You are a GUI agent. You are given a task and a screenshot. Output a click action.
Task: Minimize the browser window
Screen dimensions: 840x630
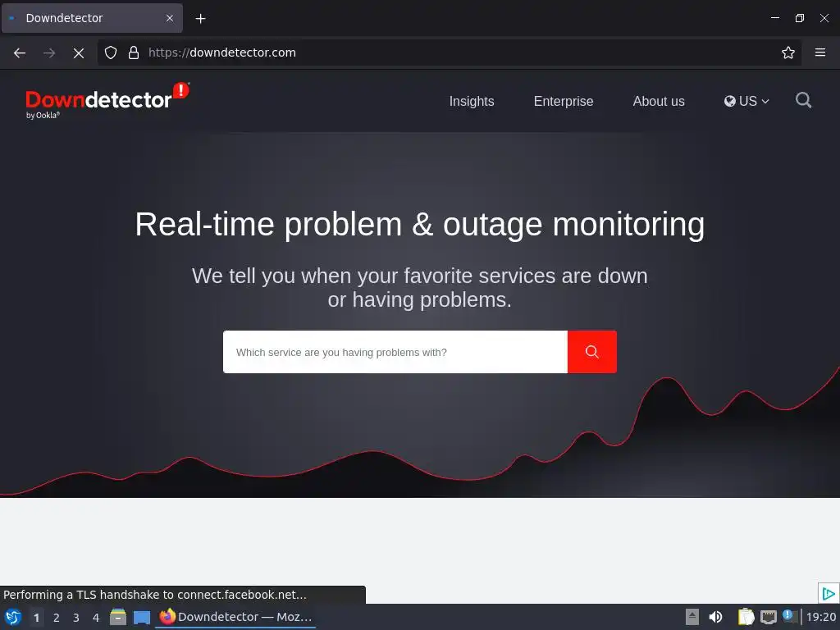coord(775,18)
